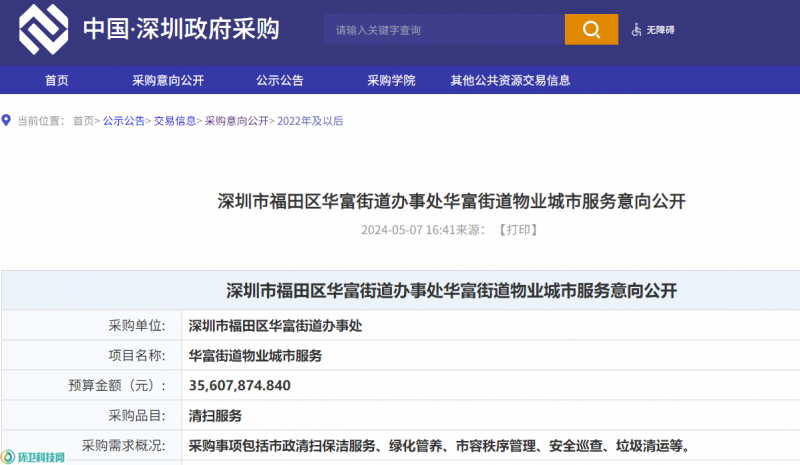This screenshot has width=800, height=465.
Task: Click the procurement requirement description text
Action: (x=440, y=446)
